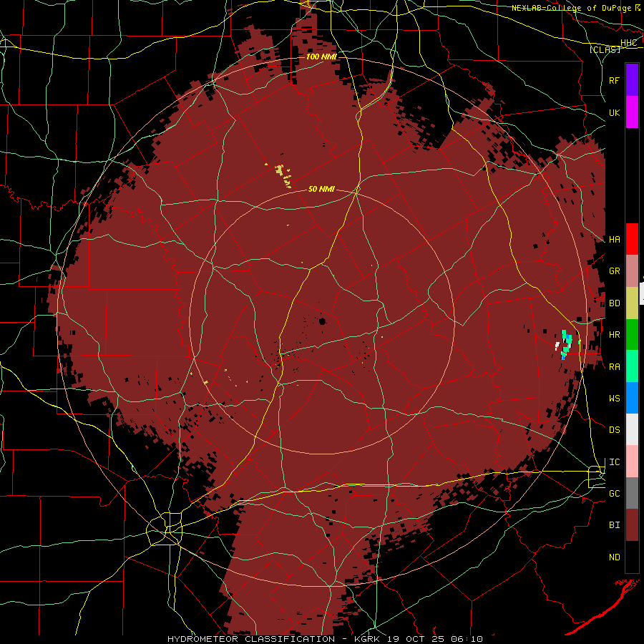Click the UK magenta legend swatch
The height and width of the screenshot is (644, 644).
click(x=632, y=112)
